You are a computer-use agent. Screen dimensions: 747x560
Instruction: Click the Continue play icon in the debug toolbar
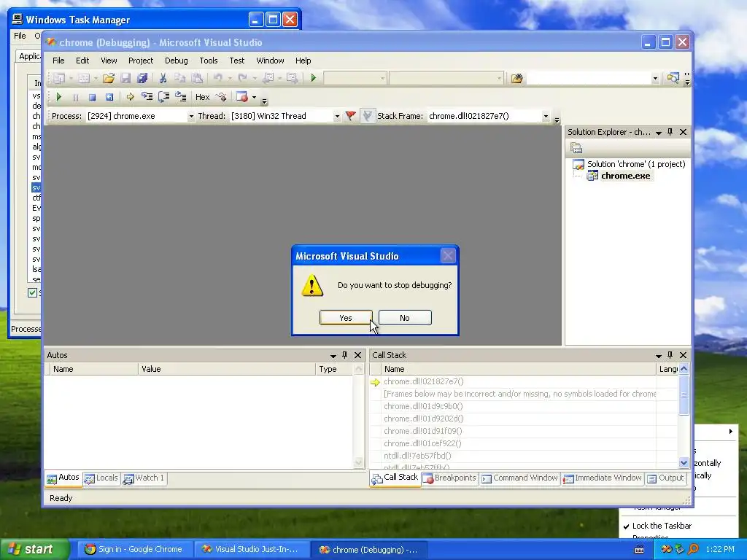coord(59,97)
